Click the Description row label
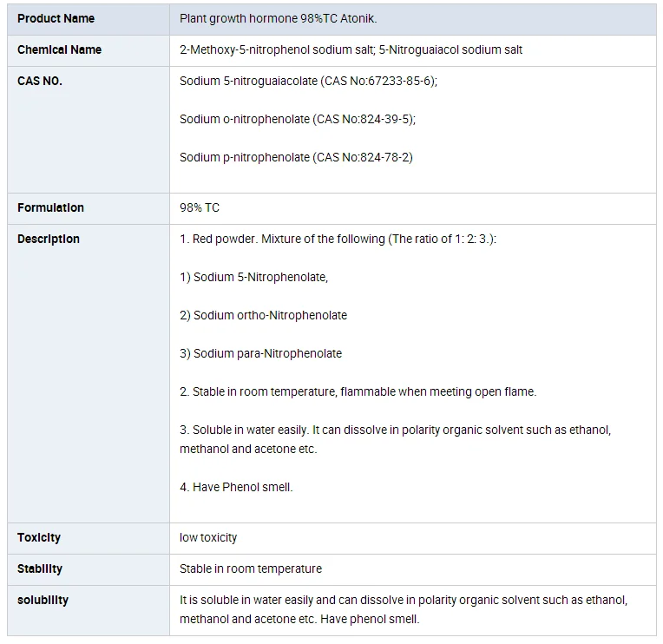The height and width of the screenshot is (644, 663). pyautogui.click(x=49, y=239)
